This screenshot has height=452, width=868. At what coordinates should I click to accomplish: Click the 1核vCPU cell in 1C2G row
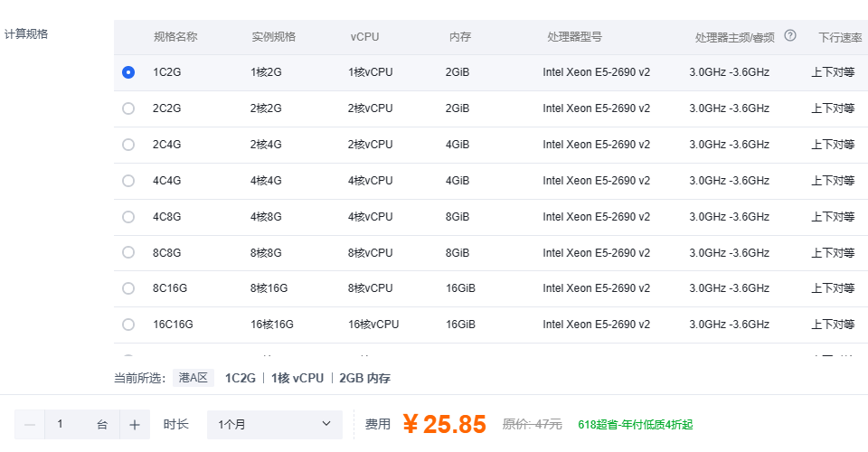371,72
